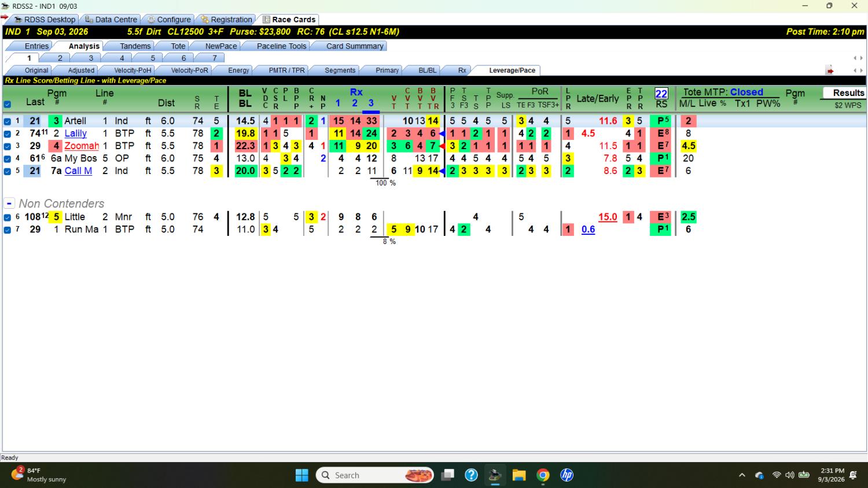Screen dimensions: 868x488
Task: Open the HP app taskbar icon
Action: click(x=567, y=475)
